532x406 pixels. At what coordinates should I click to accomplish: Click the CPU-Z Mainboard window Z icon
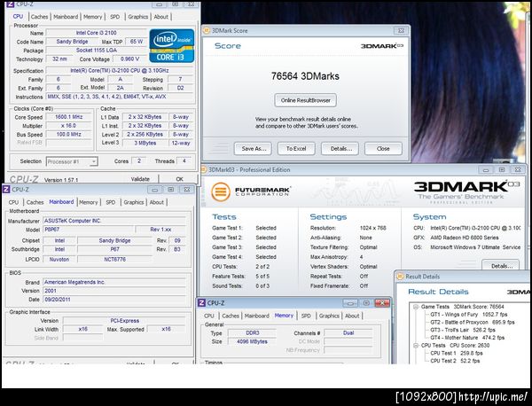tap(6, 190)
